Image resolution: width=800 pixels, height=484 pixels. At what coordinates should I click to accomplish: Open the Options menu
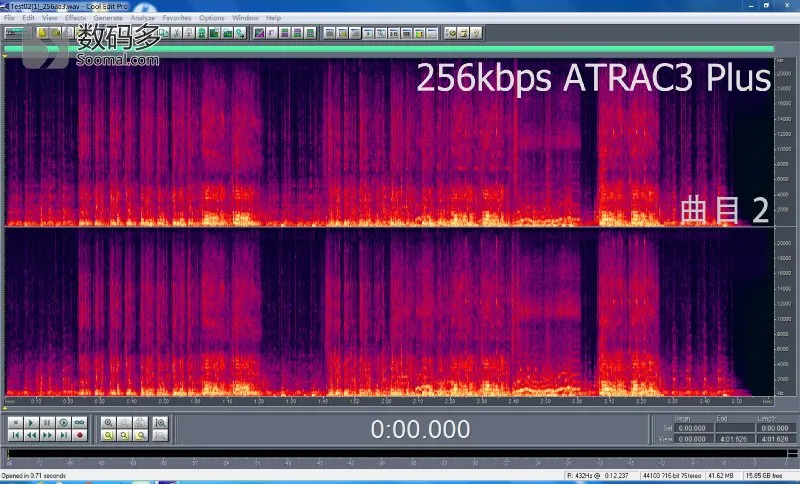[212, 18]
